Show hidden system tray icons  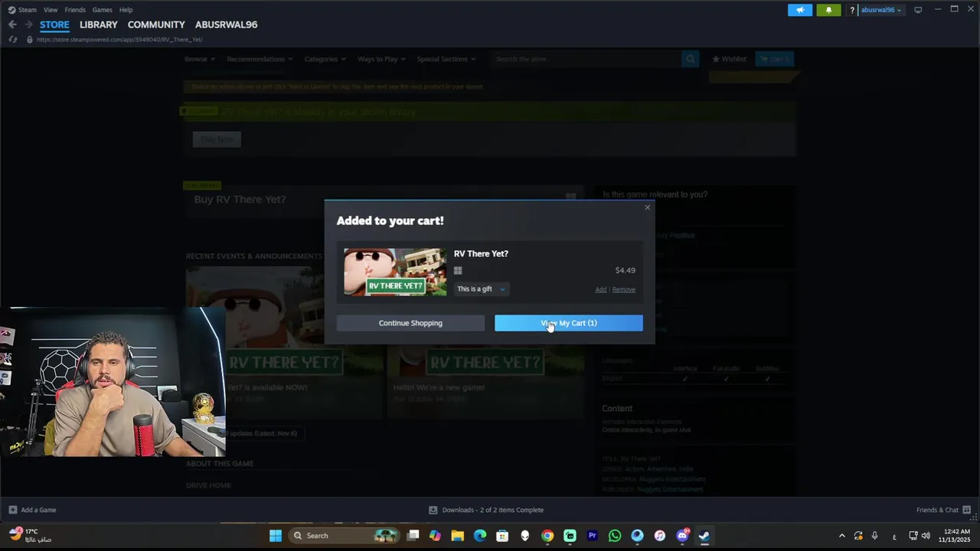click(x=842, y=536)
